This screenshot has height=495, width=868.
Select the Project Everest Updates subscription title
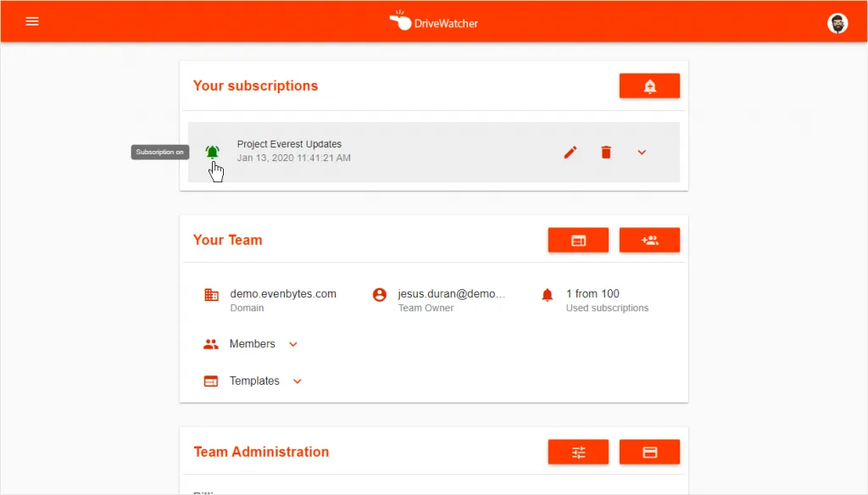[289, 144]
